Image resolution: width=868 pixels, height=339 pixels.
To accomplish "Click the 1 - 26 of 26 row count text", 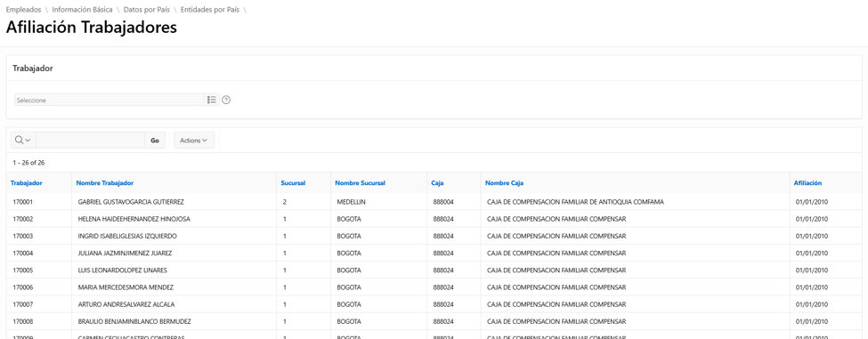I will pyautogui.click(x=28, y=163).
